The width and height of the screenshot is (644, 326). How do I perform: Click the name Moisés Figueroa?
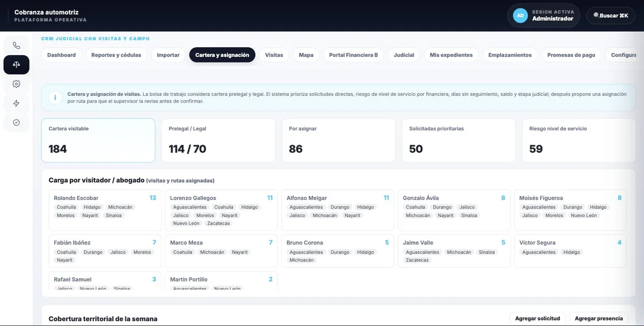[541, 198]
